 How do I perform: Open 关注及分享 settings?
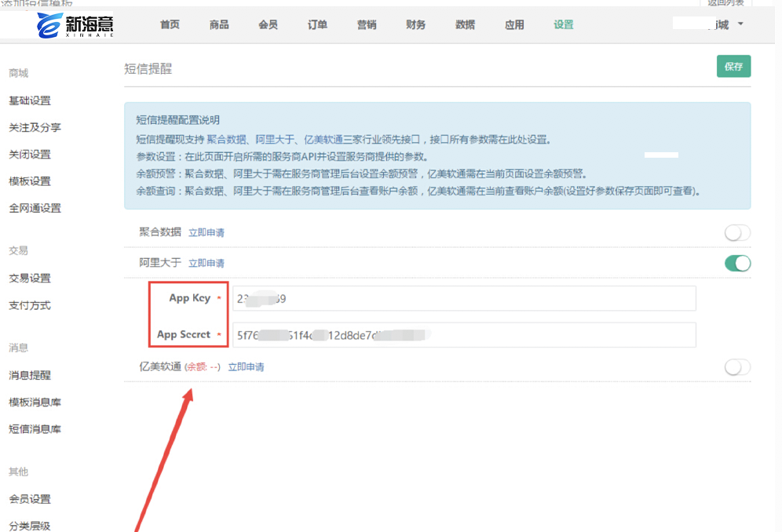click(x=35, y=128)
